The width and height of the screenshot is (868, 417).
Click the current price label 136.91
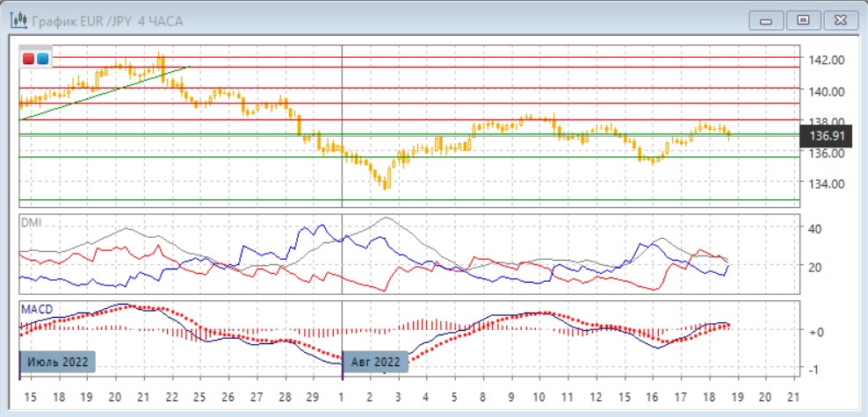[x=827, y=136]
